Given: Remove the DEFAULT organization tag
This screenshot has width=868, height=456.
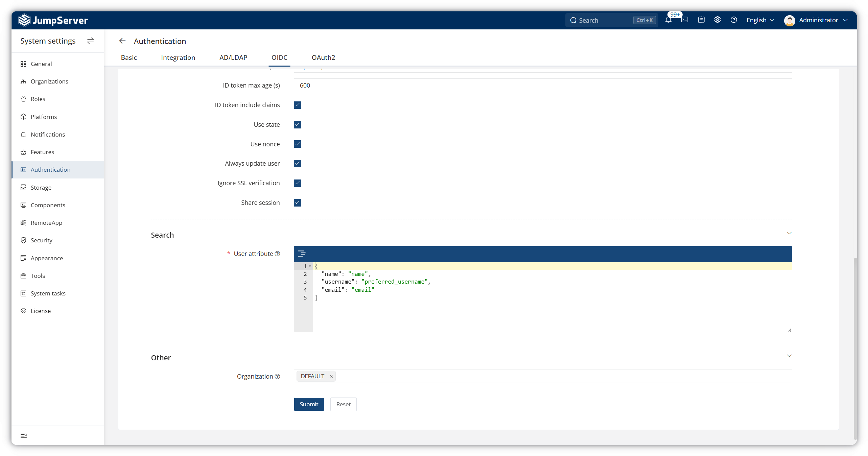Looking at the screenshot, I should tap(331, 376).
